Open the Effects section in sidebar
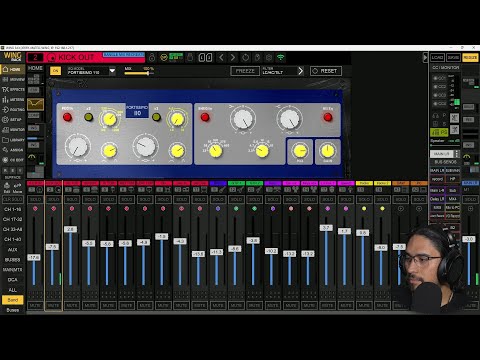This screenshot has height=360, width=480. tap(13, 89)
